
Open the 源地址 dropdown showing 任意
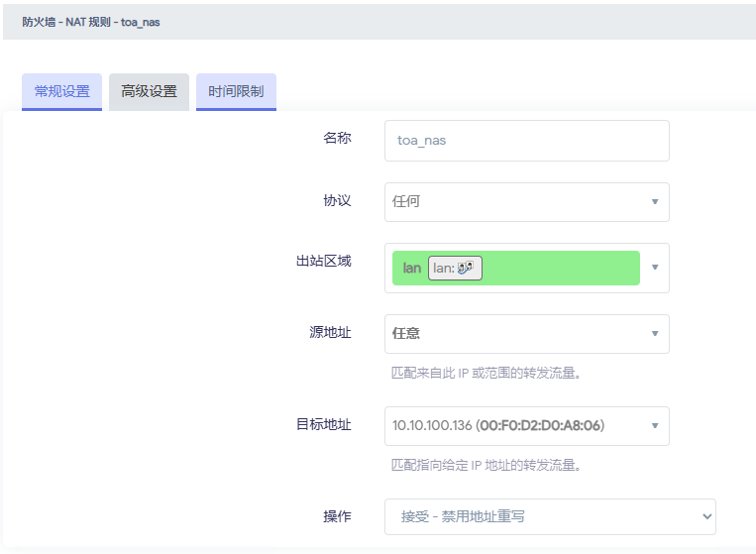point(515,334)
